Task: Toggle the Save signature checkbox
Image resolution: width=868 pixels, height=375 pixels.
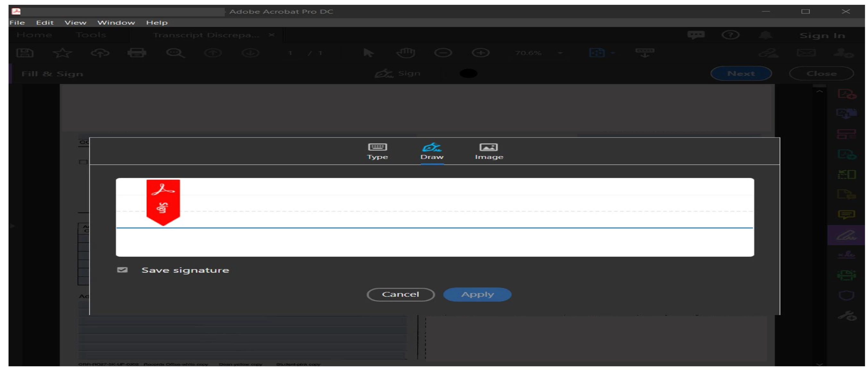Action: [122, 270]
